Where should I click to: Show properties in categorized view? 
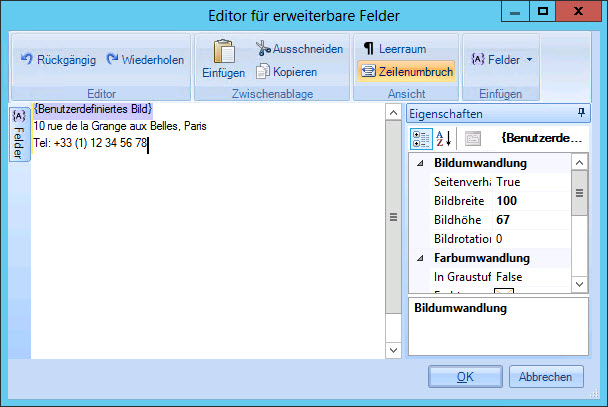(x=423, y=138)
